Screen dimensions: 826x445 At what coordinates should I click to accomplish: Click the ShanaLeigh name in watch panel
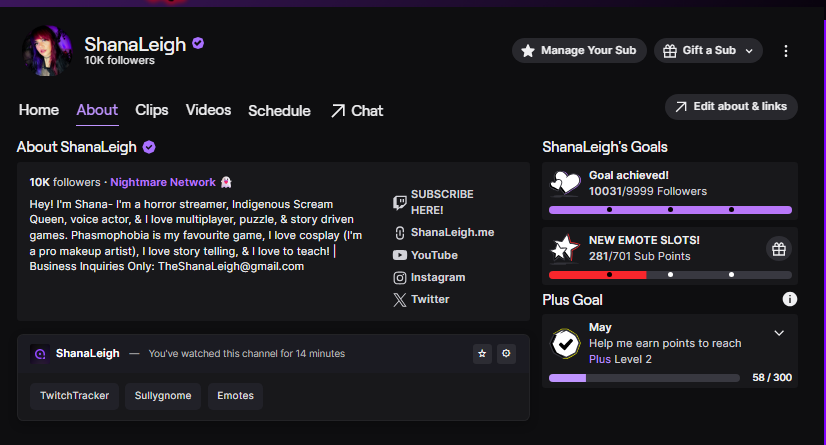tap(87, 353)
